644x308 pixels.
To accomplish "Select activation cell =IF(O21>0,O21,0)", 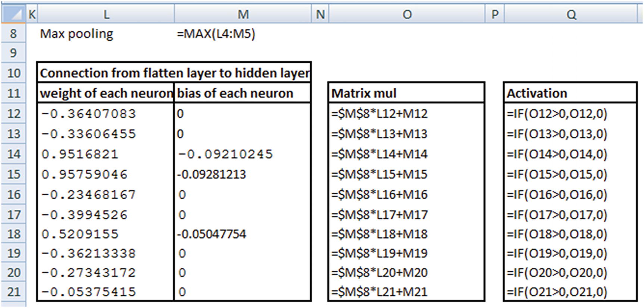I will coord(570,292).
